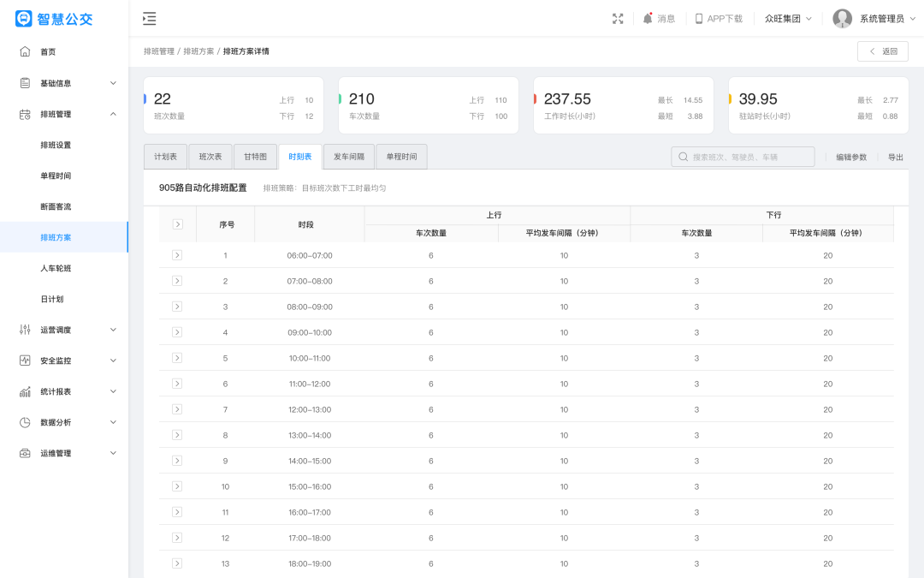The width and height of the screenshot is (924, 578).
Task: Expand row 1 for 06:00–07:00
Action: coord(177,255)
